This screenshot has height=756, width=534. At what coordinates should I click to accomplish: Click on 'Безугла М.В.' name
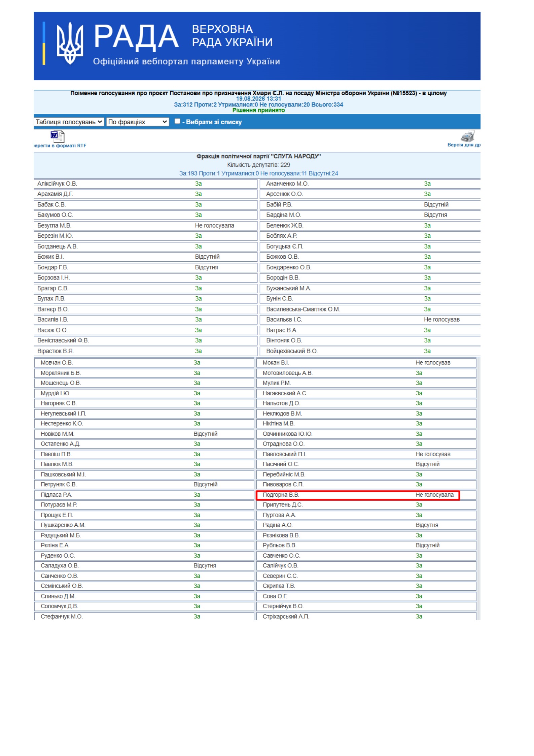click(x=54, y=225)
